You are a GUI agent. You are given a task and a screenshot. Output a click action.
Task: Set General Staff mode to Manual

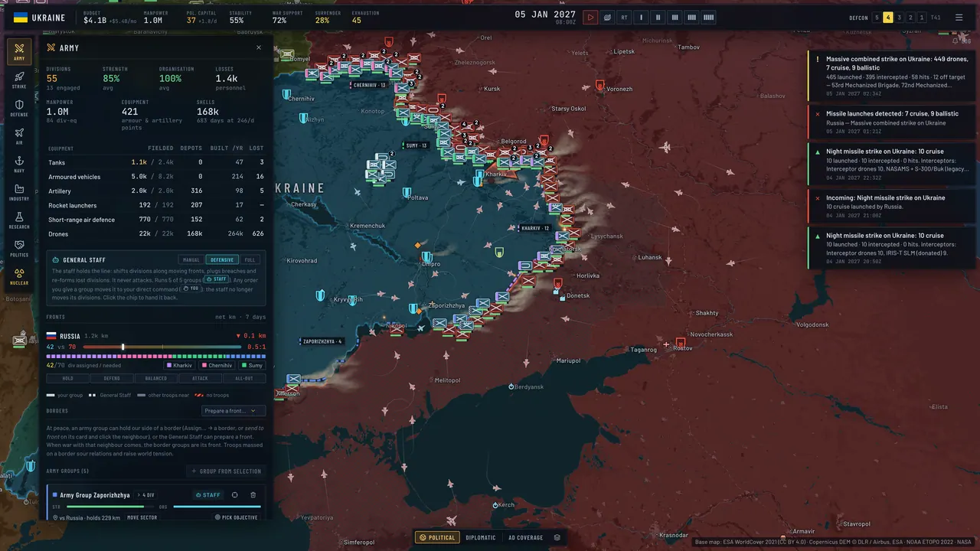click(191, 259)
